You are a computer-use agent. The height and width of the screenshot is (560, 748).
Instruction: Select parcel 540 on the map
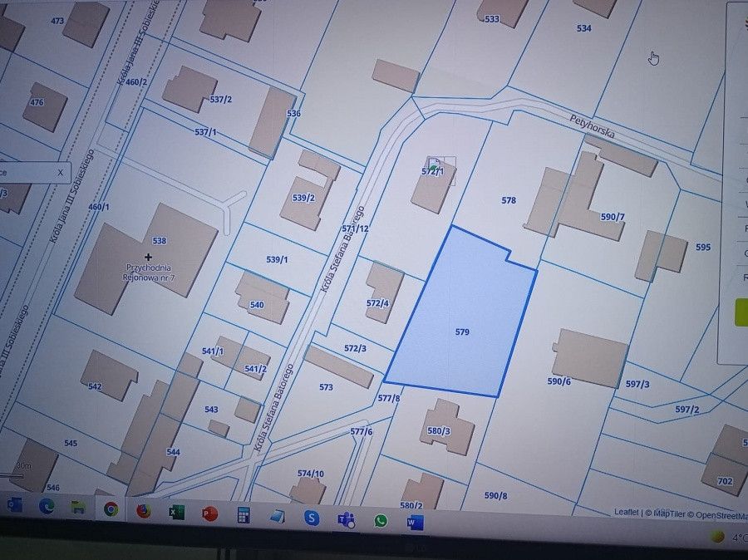pos(257,305)
